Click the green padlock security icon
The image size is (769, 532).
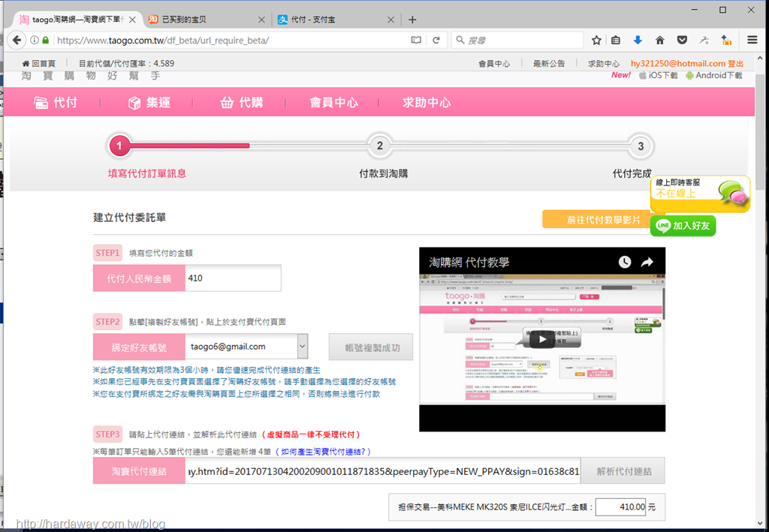46,41
